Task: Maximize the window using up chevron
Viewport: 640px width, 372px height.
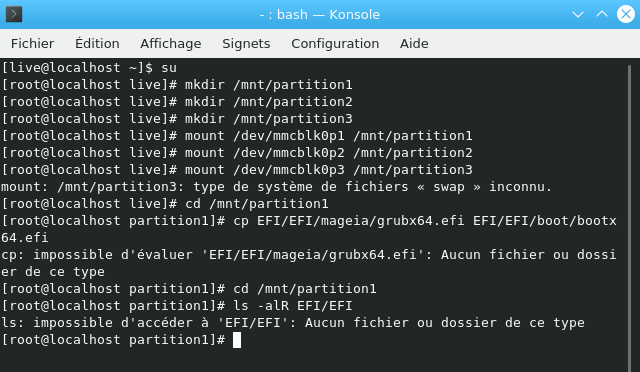Action: click(602, 14)
